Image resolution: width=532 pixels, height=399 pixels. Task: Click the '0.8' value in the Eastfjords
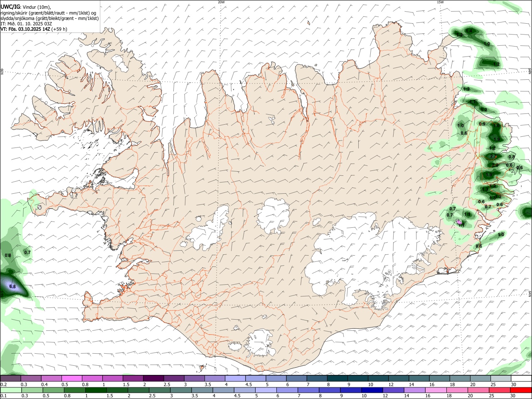tap(512, 157)
